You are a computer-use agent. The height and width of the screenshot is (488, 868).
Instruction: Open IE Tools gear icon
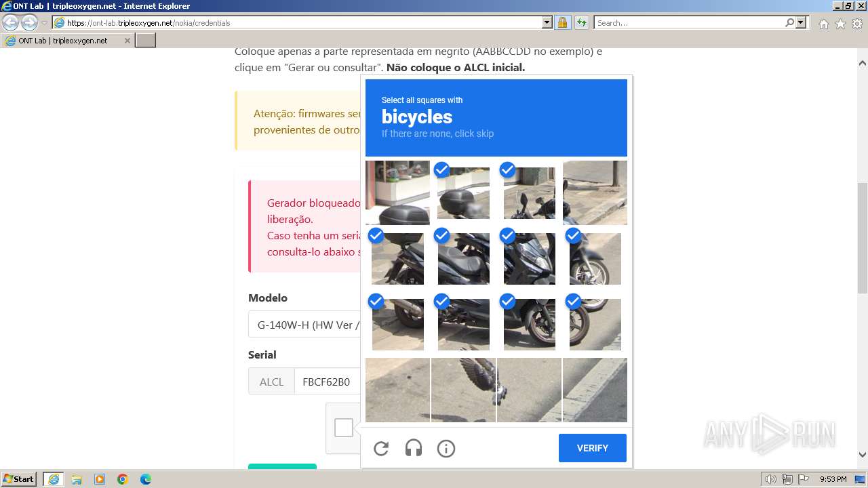tap(857, 24)
